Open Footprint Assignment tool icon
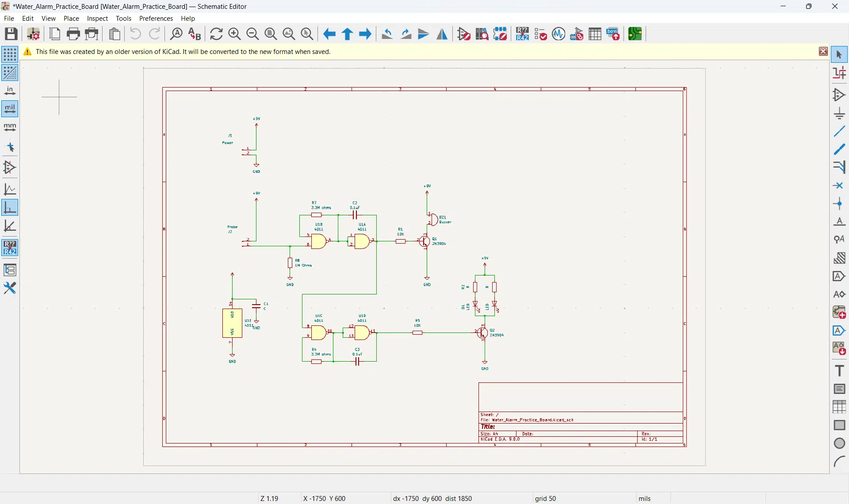Image resolution: width=849 pixels, height=504 pixels. (577, 34)
